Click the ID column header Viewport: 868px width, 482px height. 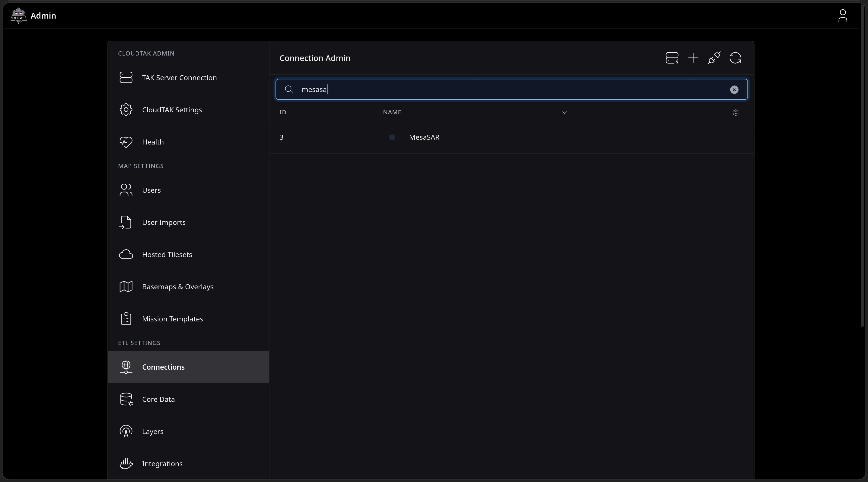click(283, 112)
